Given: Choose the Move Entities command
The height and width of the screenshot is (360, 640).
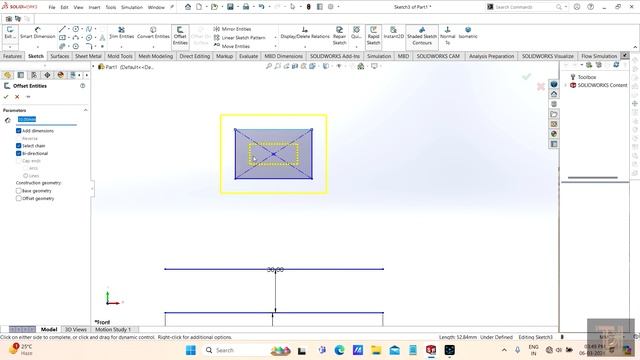Looking at the screenshot, I should (x=231, y=46).
